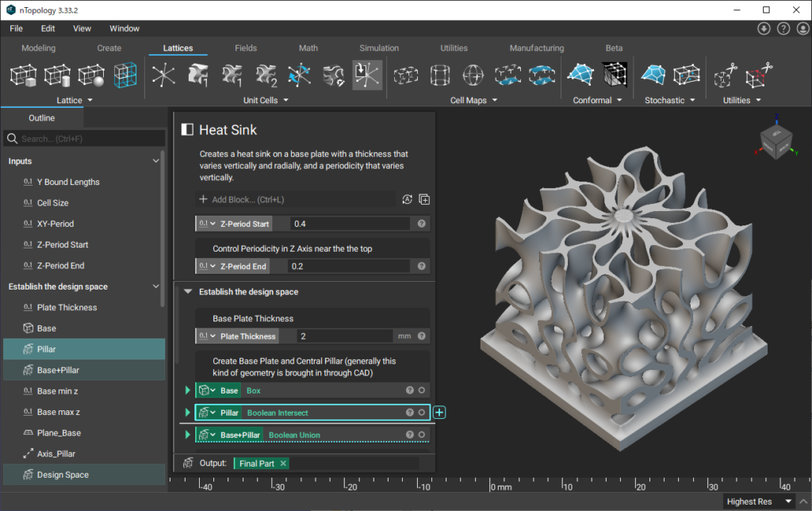Choose the black tetrahedral Conformal lattice icon

[615, 75]
